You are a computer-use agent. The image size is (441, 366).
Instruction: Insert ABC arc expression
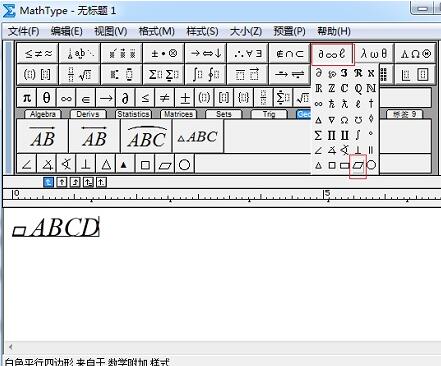click(x=146, y=136)
